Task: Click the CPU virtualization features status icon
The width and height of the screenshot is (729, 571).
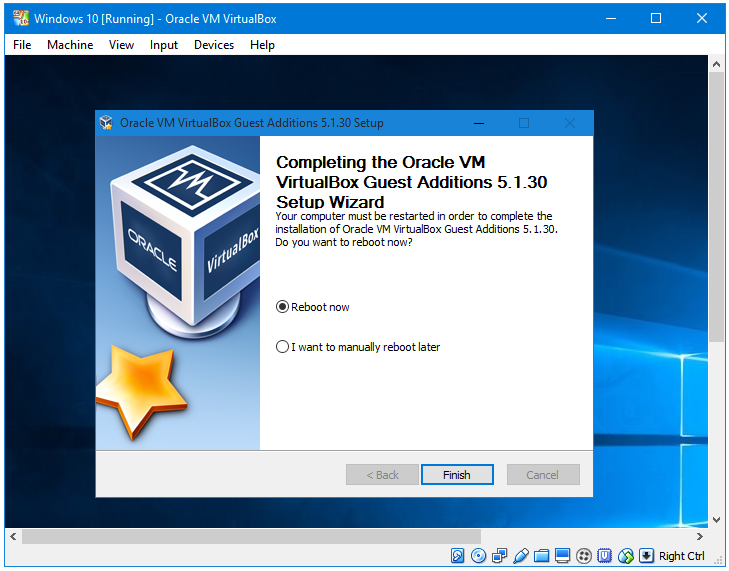Action: [x=604, y=556]
